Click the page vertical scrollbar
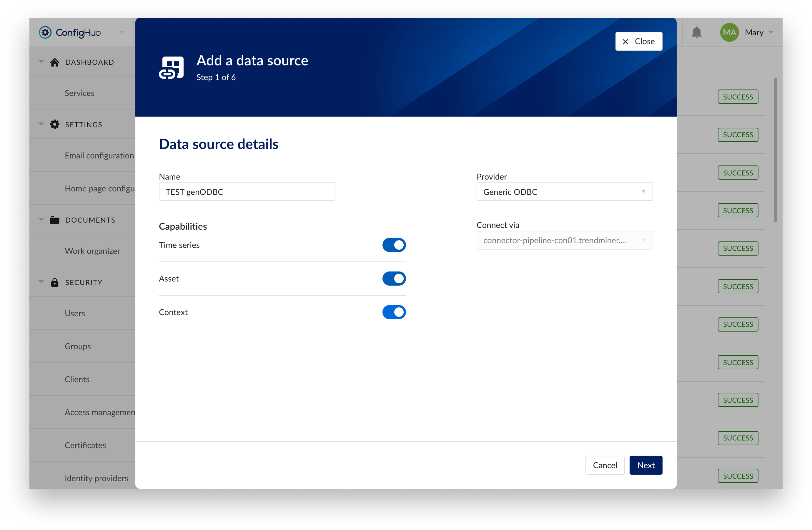 coord(776,150)
